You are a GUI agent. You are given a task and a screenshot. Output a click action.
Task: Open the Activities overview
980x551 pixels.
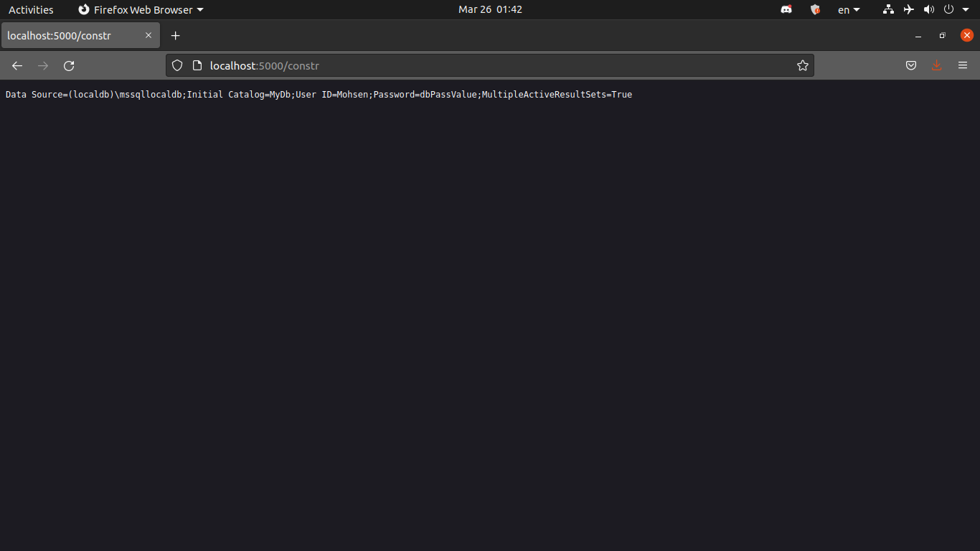click(x=31, y=9)
